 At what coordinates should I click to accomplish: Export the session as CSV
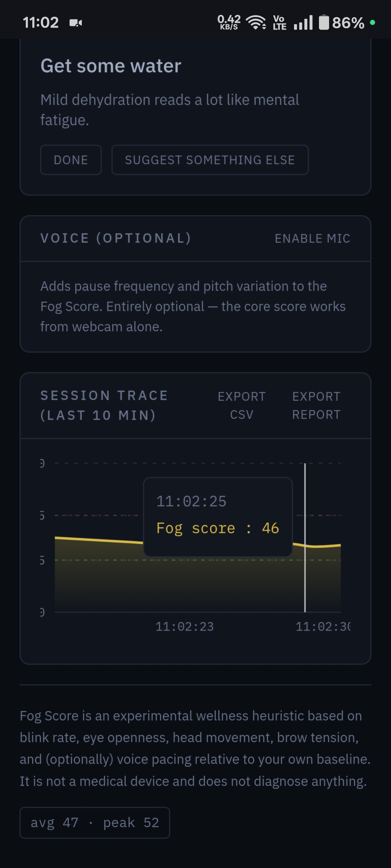pyautogui.click(x=242, y=405)
